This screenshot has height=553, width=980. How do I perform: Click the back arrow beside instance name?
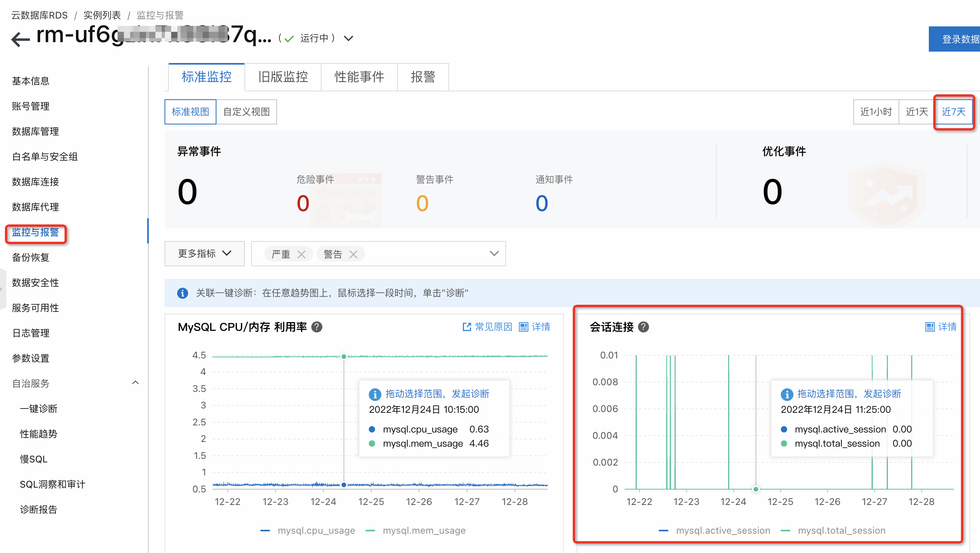pyautogui.click(x=20, y=39)
